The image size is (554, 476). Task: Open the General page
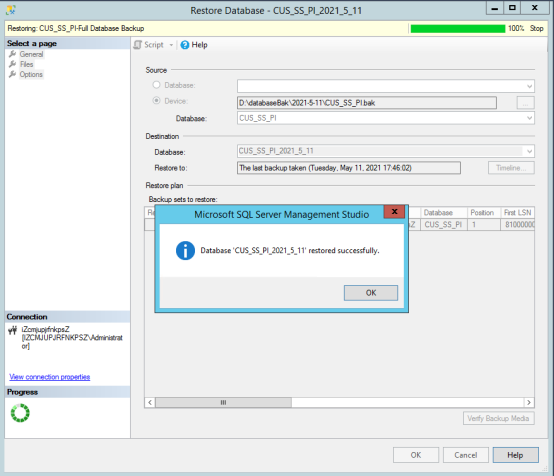31,54
